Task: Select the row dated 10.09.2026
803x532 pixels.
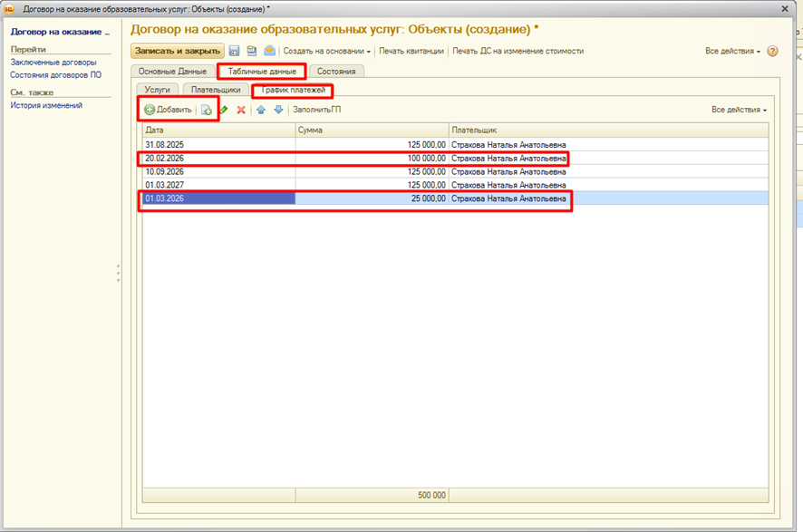Action: click(165, 171)
